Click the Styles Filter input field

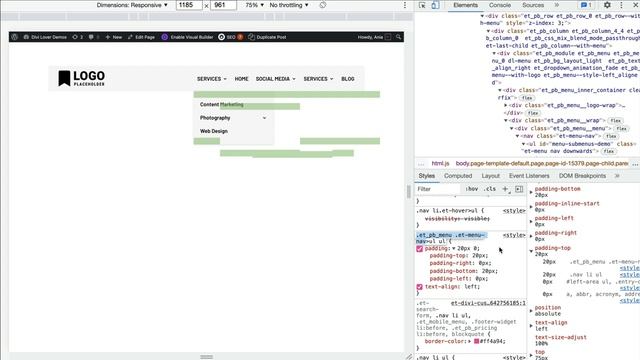tap(439, 189)
